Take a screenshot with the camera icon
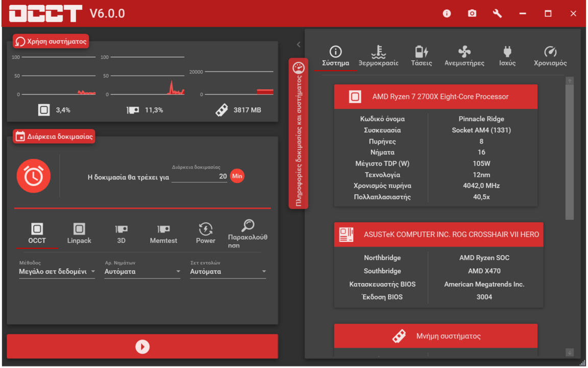 coord(472,13)
